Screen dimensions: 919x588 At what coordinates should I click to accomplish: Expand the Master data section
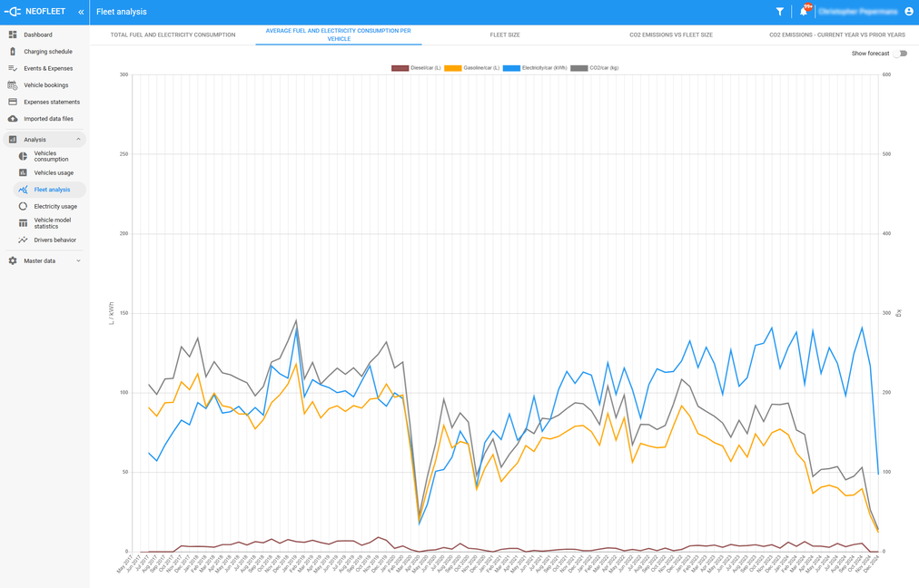coord(39,260)
